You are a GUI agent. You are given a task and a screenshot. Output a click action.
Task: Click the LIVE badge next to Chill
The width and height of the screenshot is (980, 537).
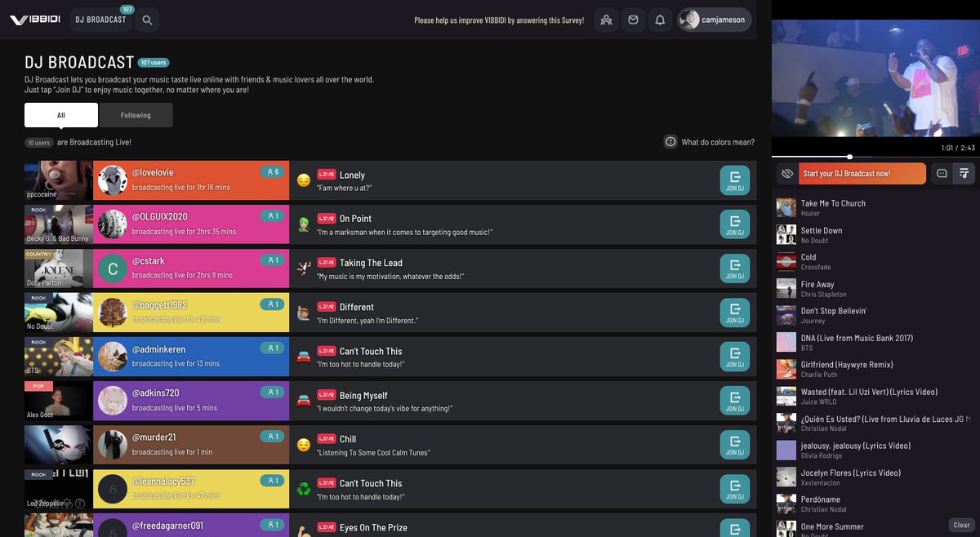(327, 439)
